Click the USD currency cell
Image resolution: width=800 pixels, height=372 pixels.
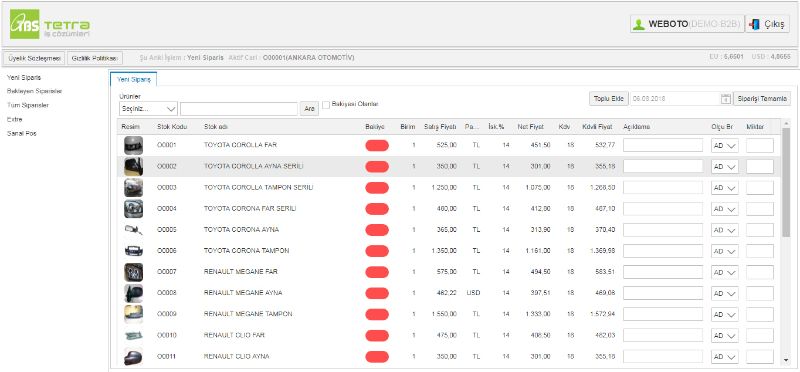click(473, 293)
